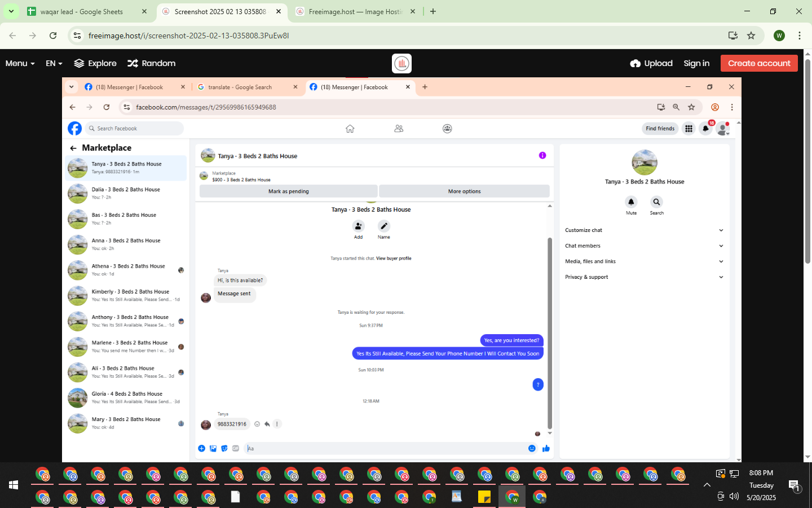Click reply arrow next to 9883321916 message
The width and height of the screenshot is (812, 508).
point(267,424)
